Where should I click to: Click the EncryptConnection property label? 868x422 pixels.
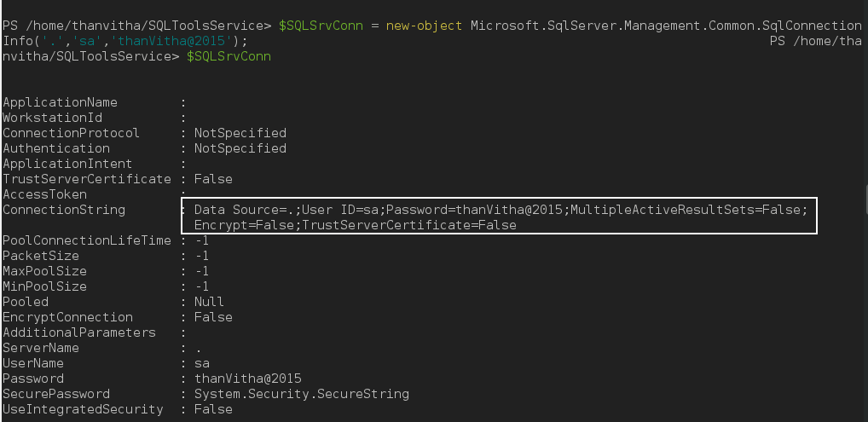67,317
